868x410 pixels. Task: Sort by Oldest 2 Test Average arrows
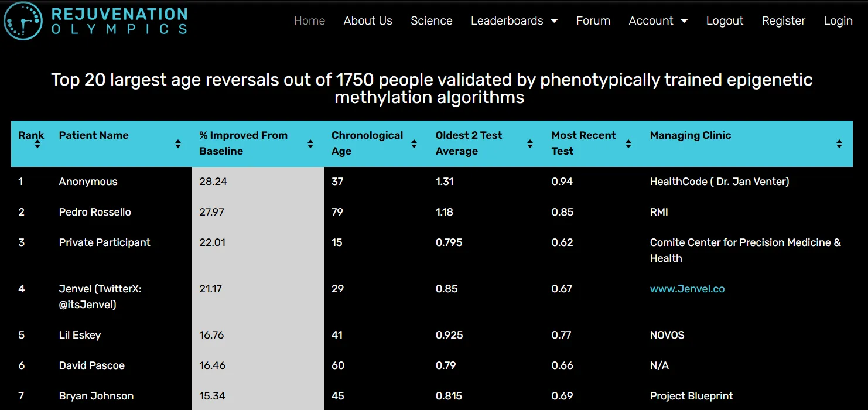(530, 144)
